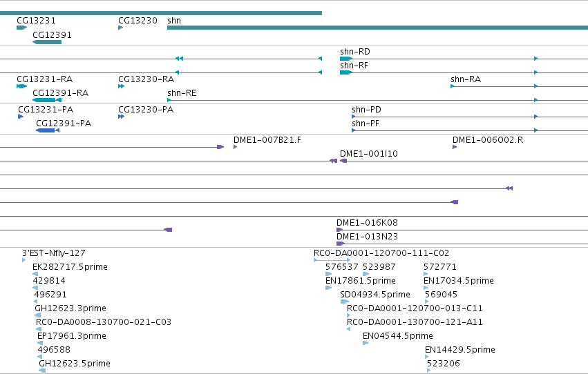Click the EN17034.5prime EST label
The height and width of the screenshot is (374, 588).
click(x=458, y=281)
